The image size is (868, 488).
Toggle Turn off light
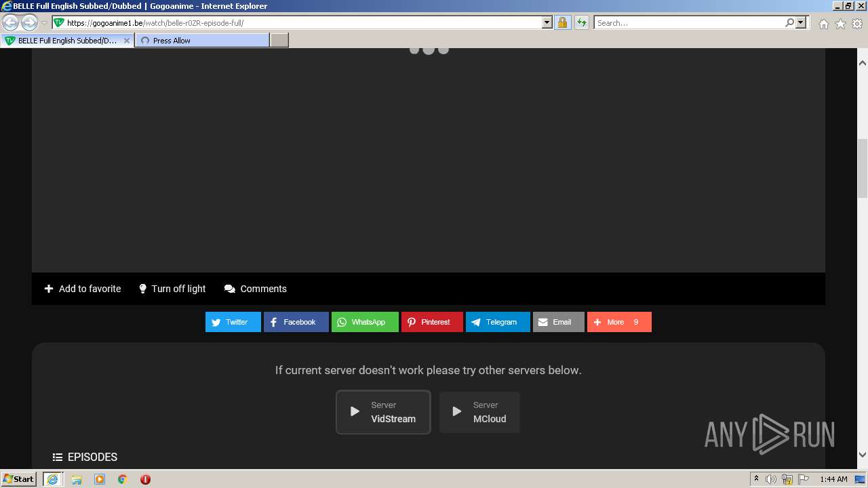(x=172, y=289)
